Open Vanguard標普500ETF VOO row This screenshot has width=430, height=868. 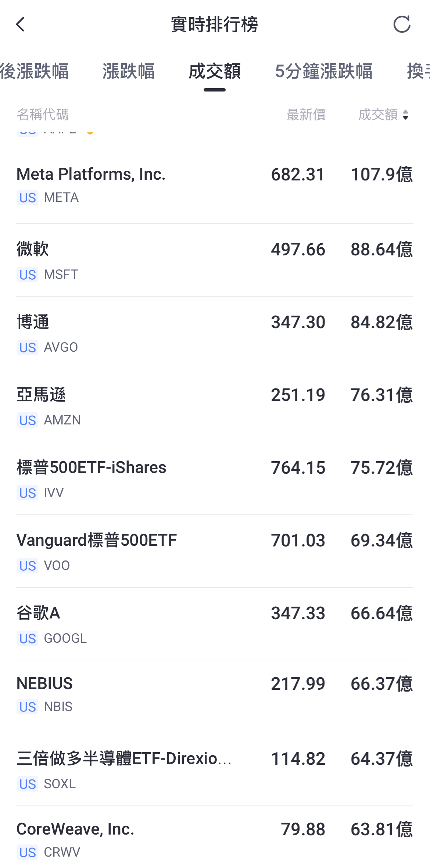click(x=215, y=551)
